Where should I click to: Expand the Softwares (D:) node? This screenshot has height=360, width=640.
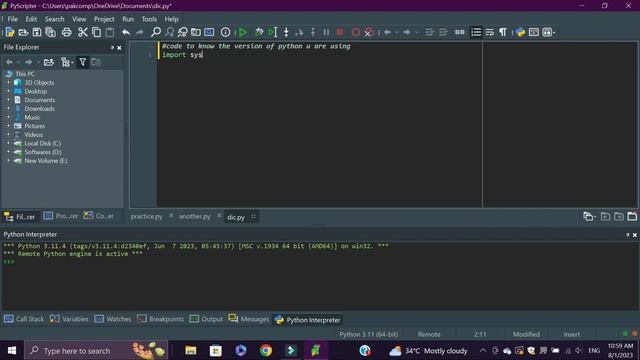click(x=8, y=152)
